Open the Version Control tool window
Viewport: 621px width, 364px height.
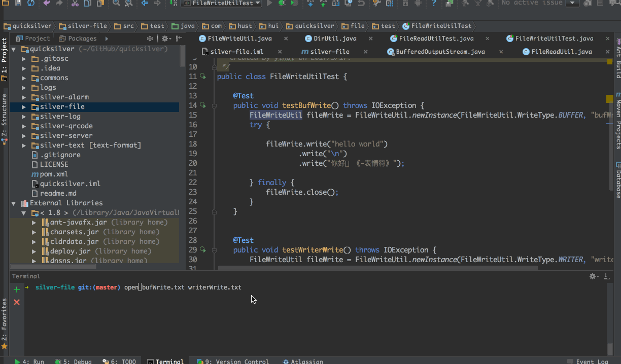(x=233, y=361)
